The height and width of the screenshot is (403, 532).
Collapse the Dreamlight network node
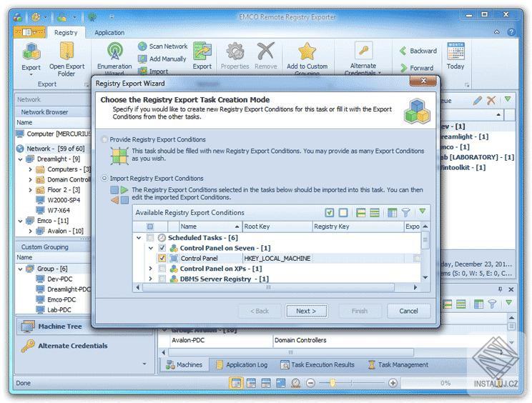coord(20,159)
